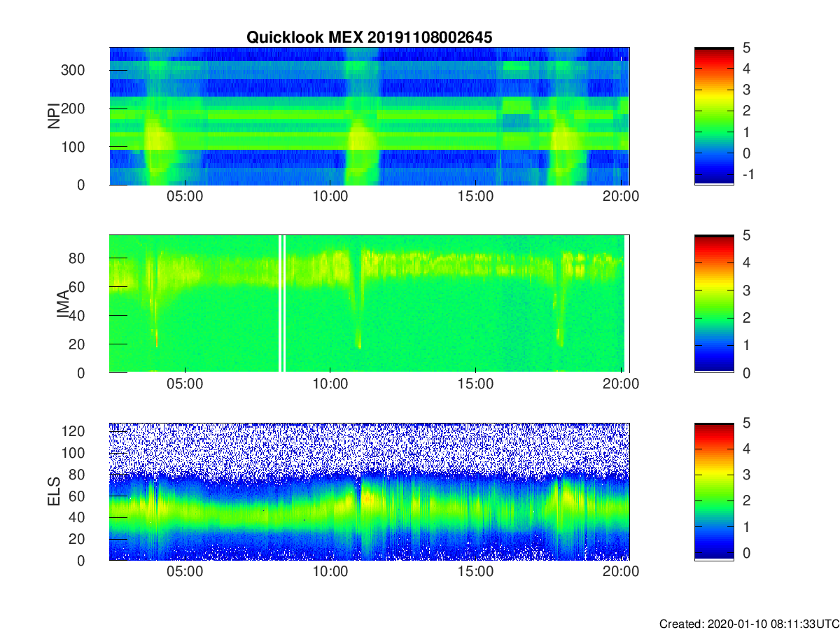This screenshot has width=840, height=630.
Task: Click the white data-gap stripes in IMA panel
Action: (283, 304)
